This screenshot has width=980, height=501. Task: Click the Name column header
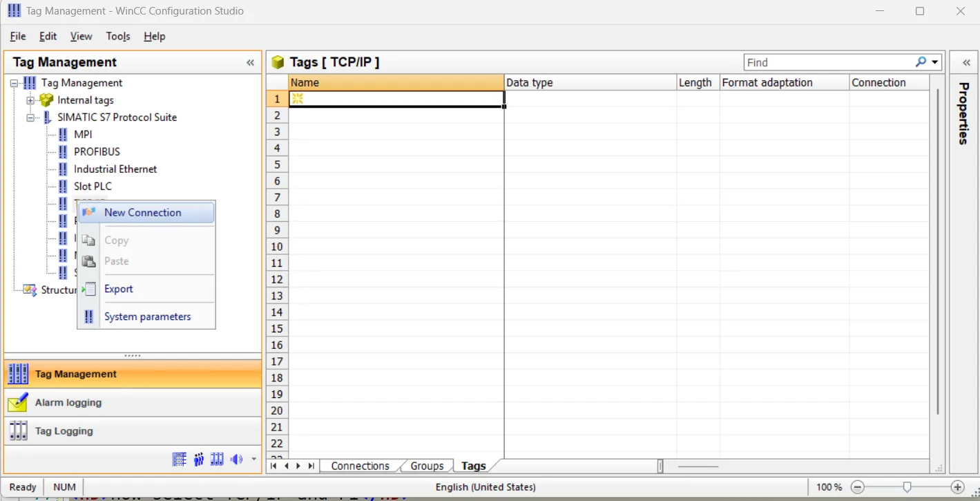pyautogui.click(x=396, y=82)
